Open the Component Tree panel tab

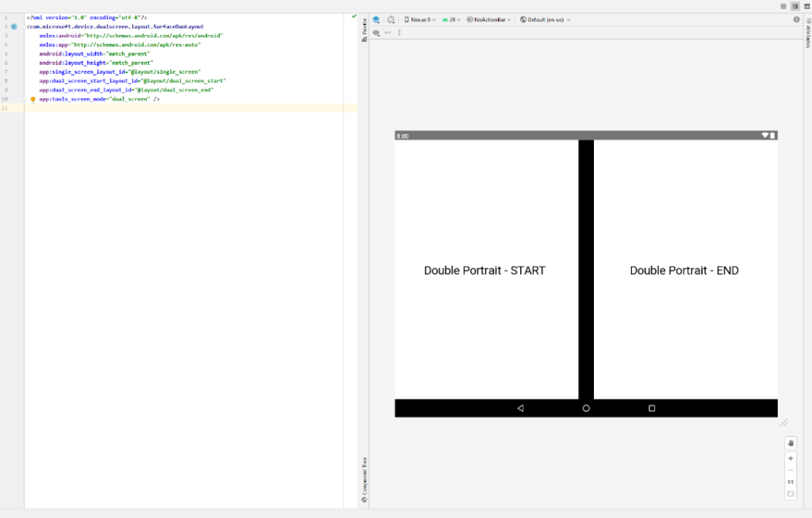363,480
